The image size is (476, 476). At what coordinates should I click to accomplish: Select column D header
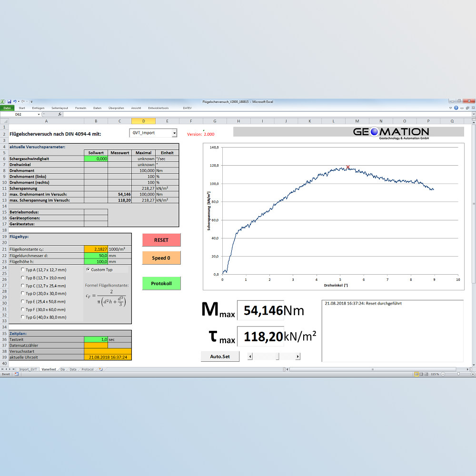tap(144, 121)
